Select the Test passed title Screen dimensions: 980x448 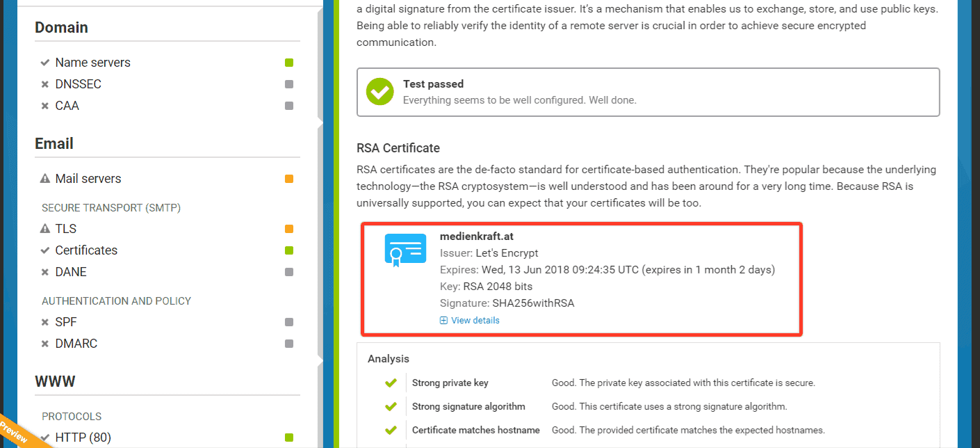(433, 84)
